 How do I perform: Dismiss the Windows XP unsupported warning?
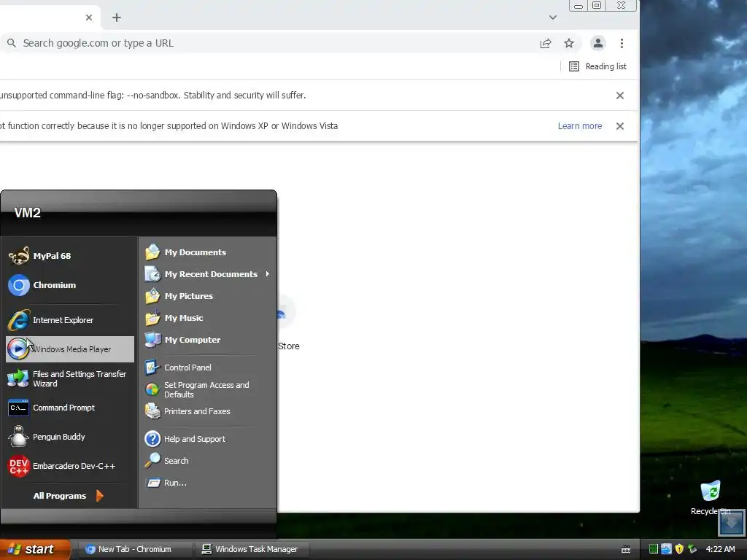pyautogui.click(x=620, y=126)
